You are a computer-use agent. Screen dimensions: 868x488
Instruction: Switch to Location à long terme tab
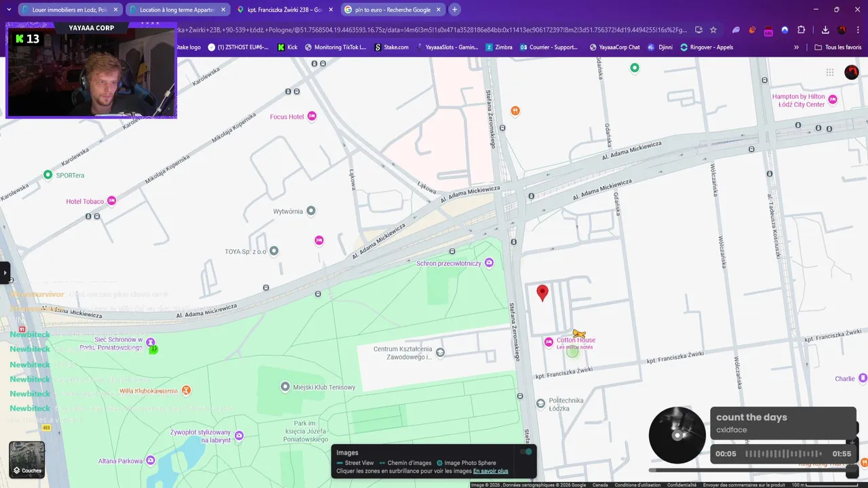pos(177,9)
